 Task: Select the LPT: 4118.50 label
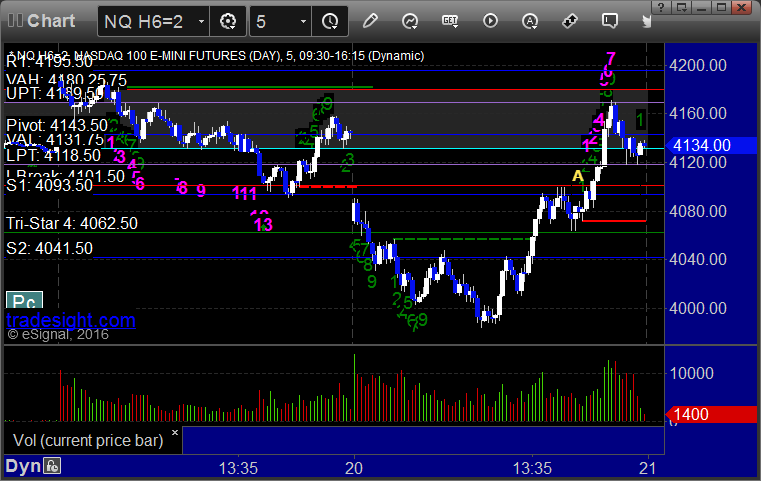point(53,155)
